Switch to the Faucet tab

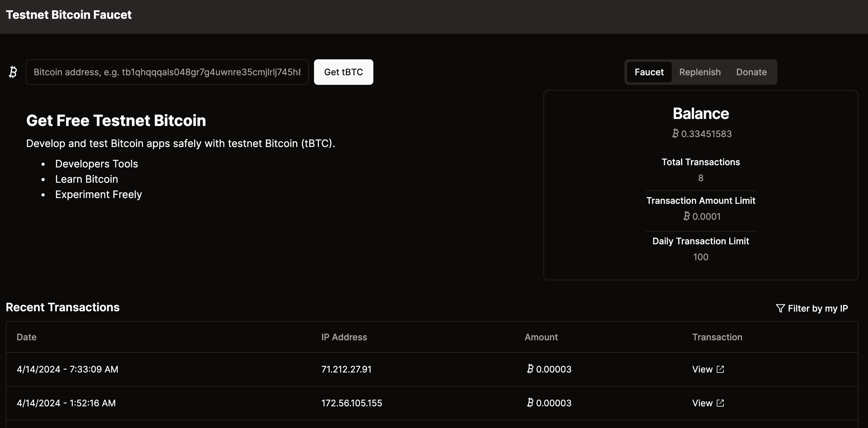649,72
